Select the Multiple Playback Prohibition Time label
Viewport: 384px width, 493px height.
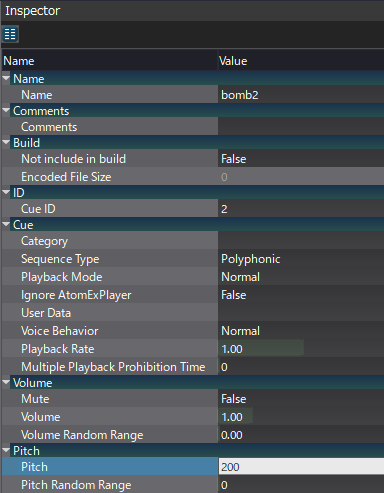click(x=113, y=367)
